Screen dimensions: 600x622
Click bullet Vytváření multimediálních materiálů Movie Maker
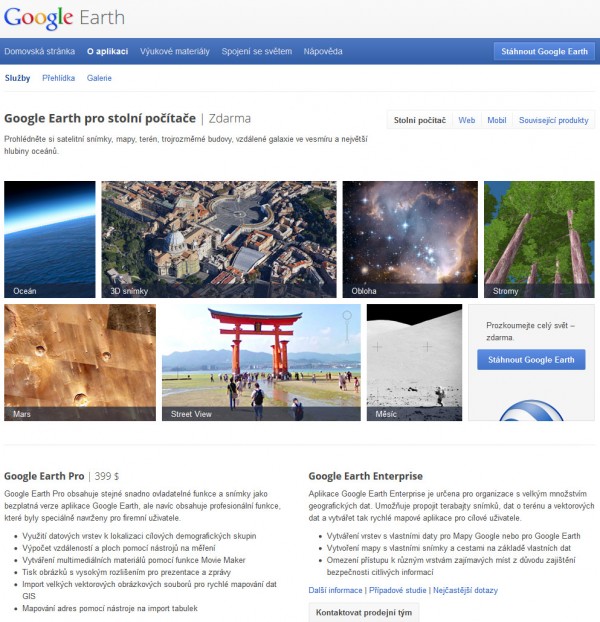[134, 560]
